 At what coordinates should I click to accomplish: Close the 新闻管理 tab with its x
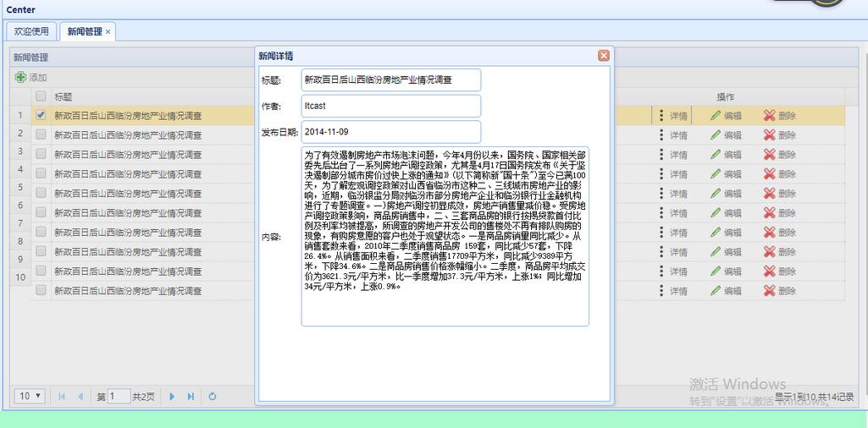tap(108, 32)
